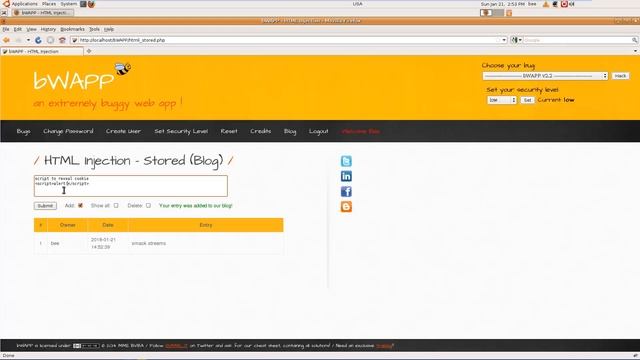This screenshot has width=640, height=360.
Task: Launch Firefox from the top panel icon
Action: (x=91, y=4)
